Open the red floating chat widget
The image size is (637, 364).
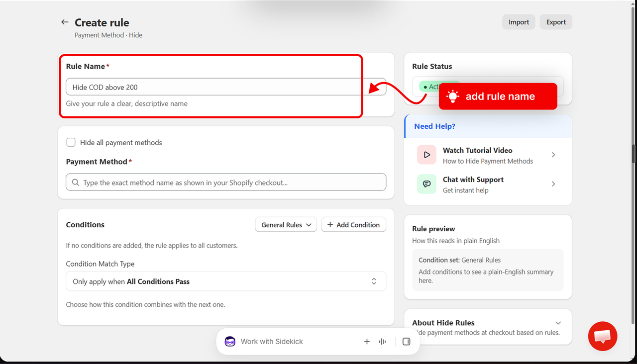[x=603, y=336]
